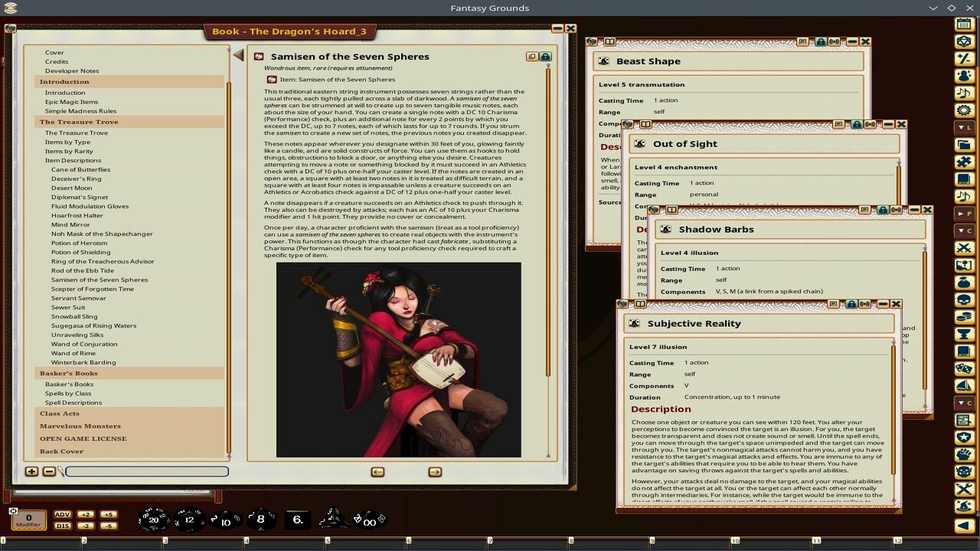This screenshot has width=980, height=551.
Task: Click the chat bubble icon on Beast Shape's title bar
Action: (x=802, y=42)
